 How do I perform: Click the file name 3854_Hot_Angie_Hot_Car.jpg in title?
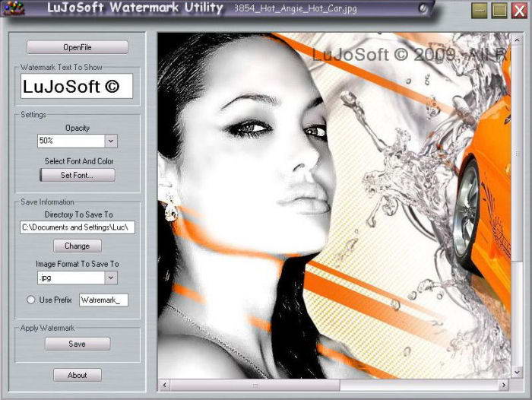(296, 8)
